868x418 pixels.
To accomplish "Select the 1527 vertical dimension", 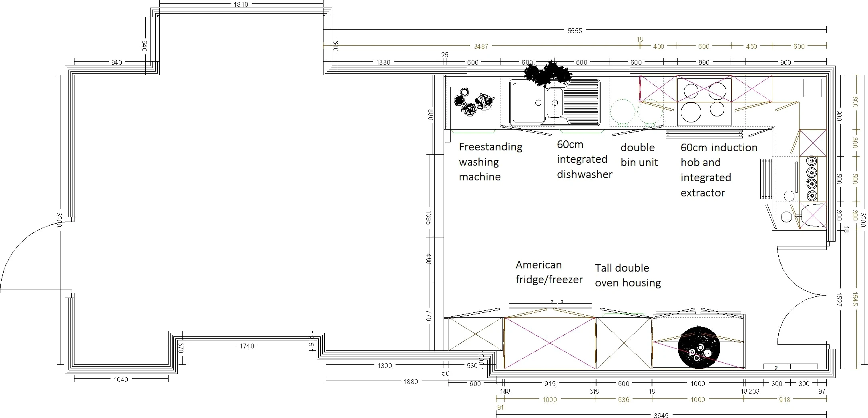I will [x=839, y=300].
